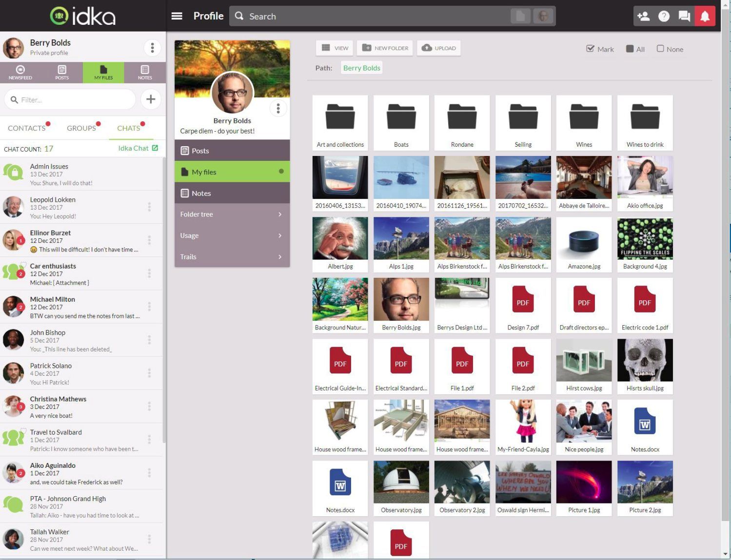Toggle the Mark checkbox
731x560 pixels.
coord(591,49)
